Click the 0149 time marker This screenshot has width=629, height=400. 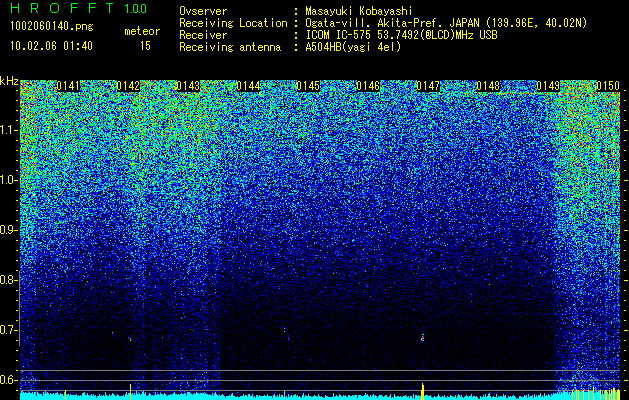(x=548, y=86)
